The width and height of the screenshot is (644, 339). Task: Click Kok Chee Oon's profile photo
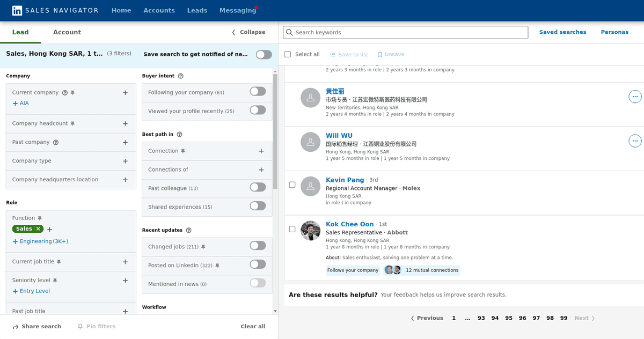(x=311, y=231)
